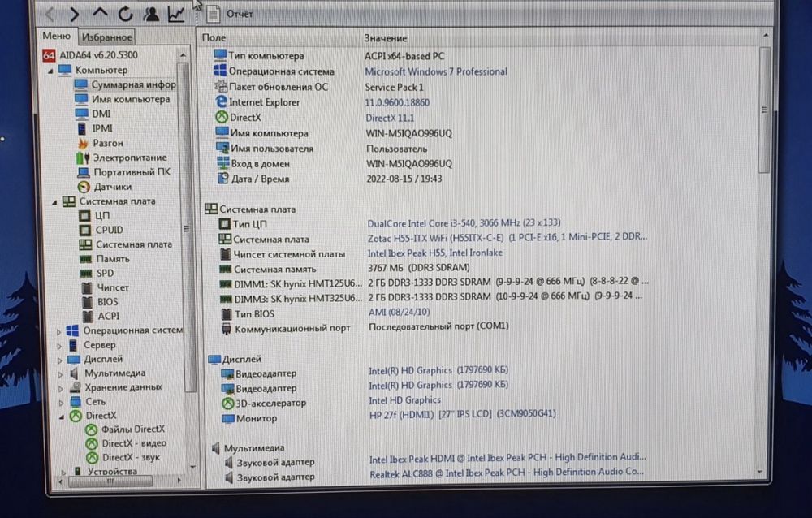This screenshot has height=518, width=812.
Task: Expand the Сеть tree node
Action: tap(61, 403)
